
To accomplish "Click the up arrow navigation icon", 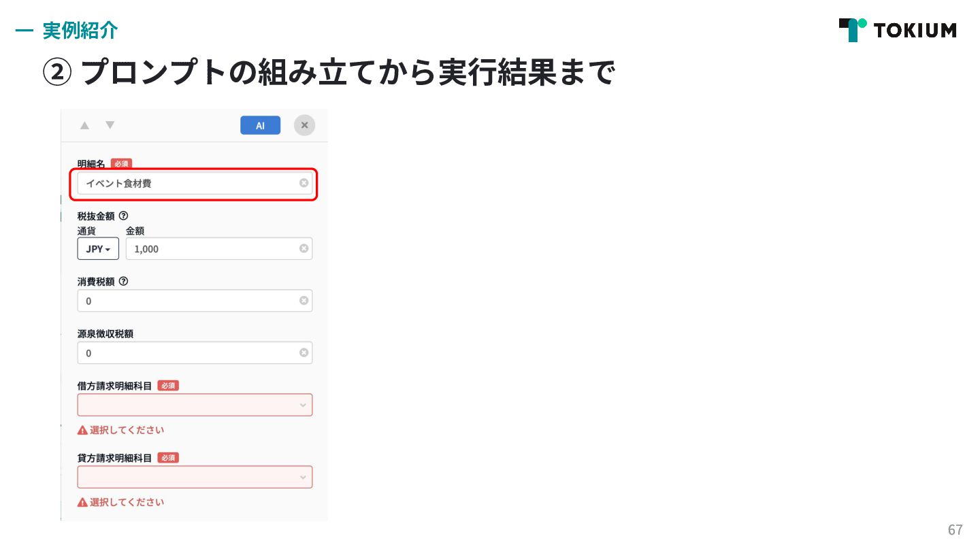I will pos(84,125).
